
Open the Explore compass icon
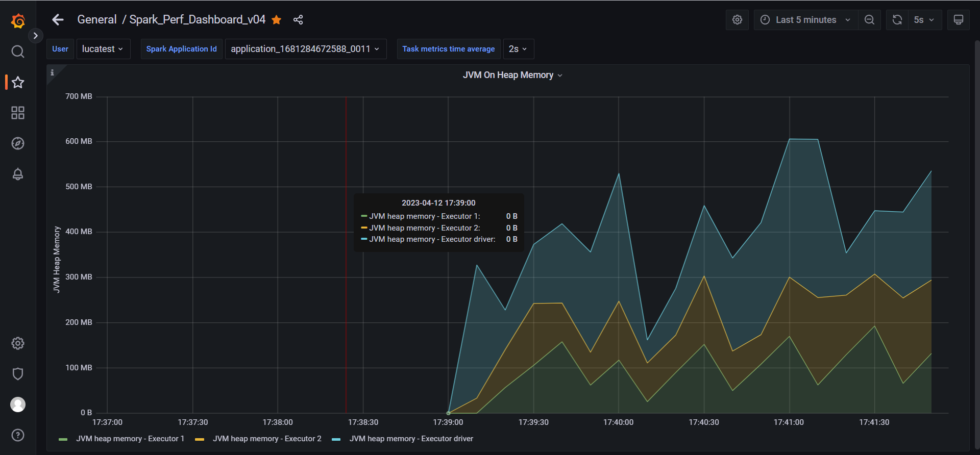[18, 143]
